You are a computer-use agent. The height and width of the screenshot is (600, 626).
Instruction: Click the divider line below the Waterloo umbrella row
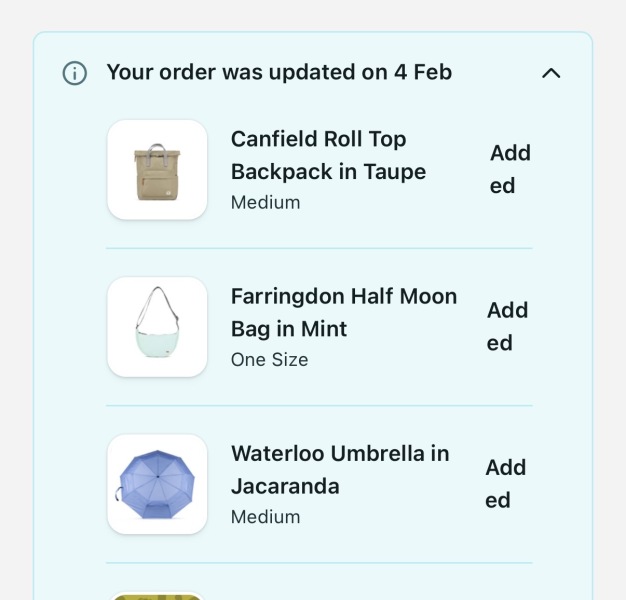319,562
